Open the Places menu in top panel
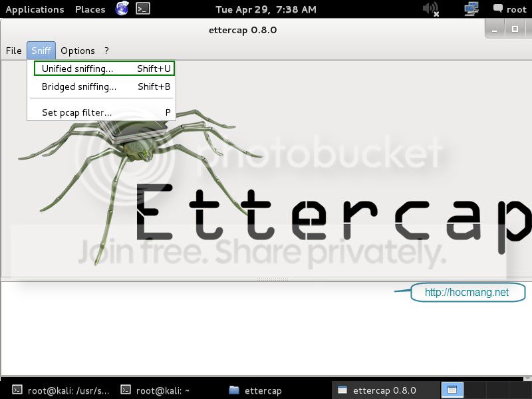This screenshot has height=399, width=532. click(x=90, y=9)
